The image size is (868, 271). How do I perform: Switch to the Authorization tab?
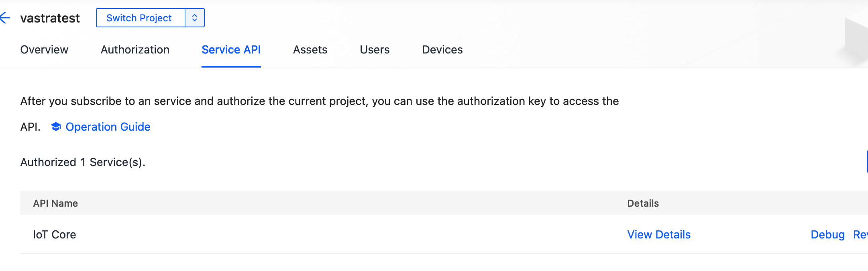tap(135, 50)
